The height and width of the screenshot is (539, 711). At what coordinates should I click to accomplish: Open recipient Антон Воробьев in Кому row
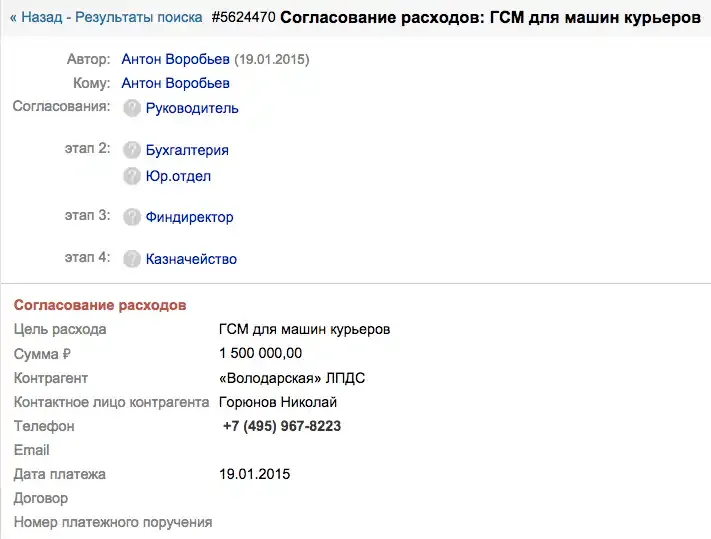click(175, 83)
